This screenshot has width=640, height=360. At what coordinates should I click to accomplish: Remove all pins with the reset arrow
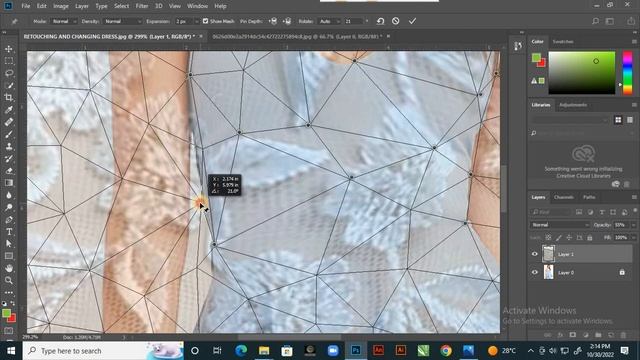[380, 21]
